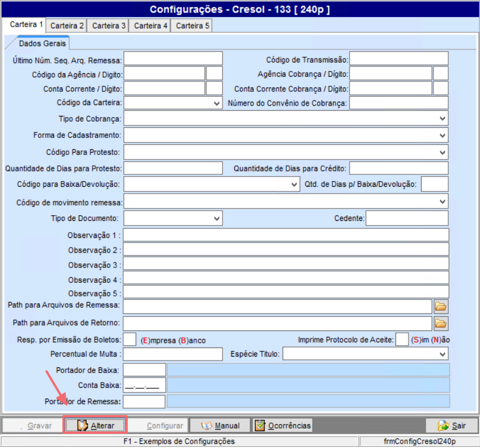Click the Imprime Protocolo de Aceite box
Screen dimensions: 480x448
(x=402, y=340)
